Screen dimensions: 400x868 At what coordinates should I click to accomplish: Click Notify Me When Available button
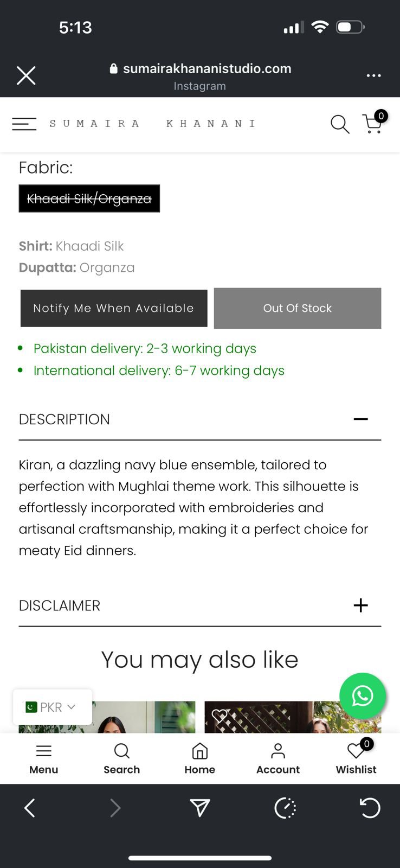[x=114, y=308]
